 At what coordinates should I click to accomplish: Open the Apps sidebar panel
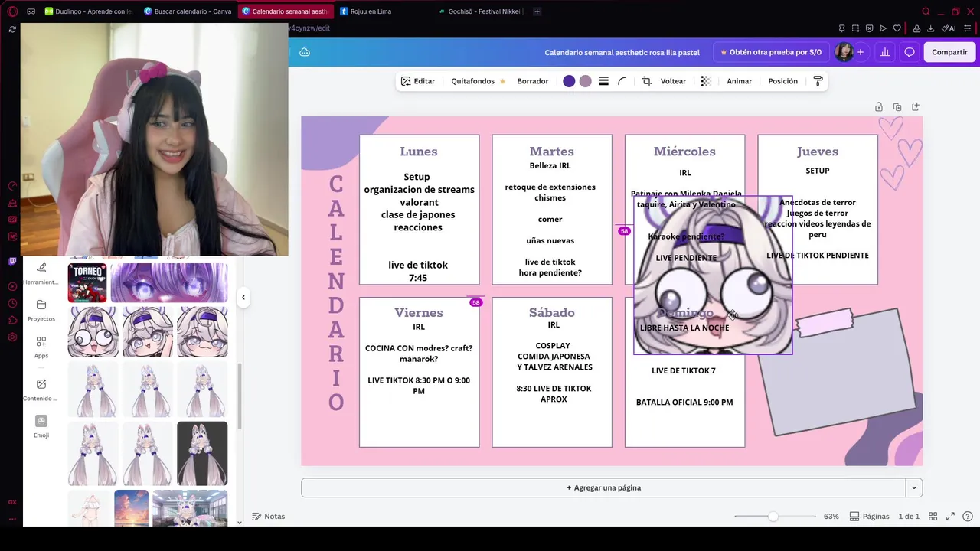(x=41, y=347)
